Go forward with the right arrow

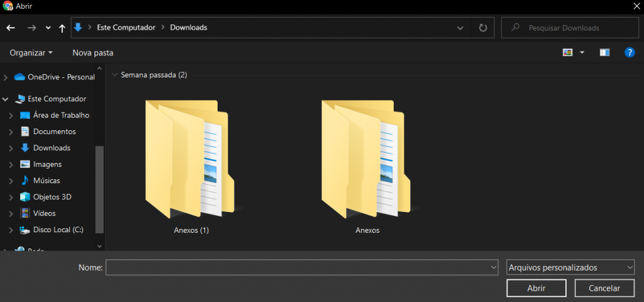[x=31, y=28]
